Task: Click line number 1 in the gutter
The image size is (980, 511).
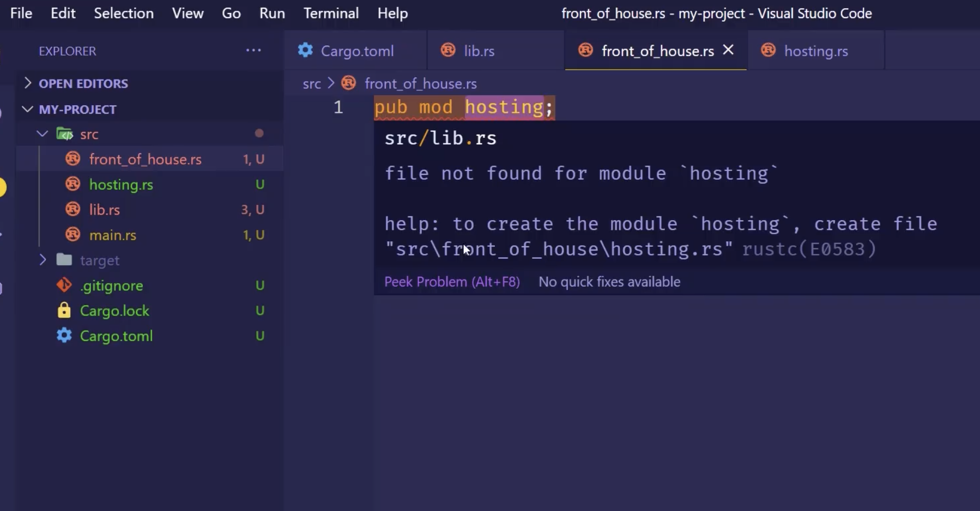Action: pos(338,107)
